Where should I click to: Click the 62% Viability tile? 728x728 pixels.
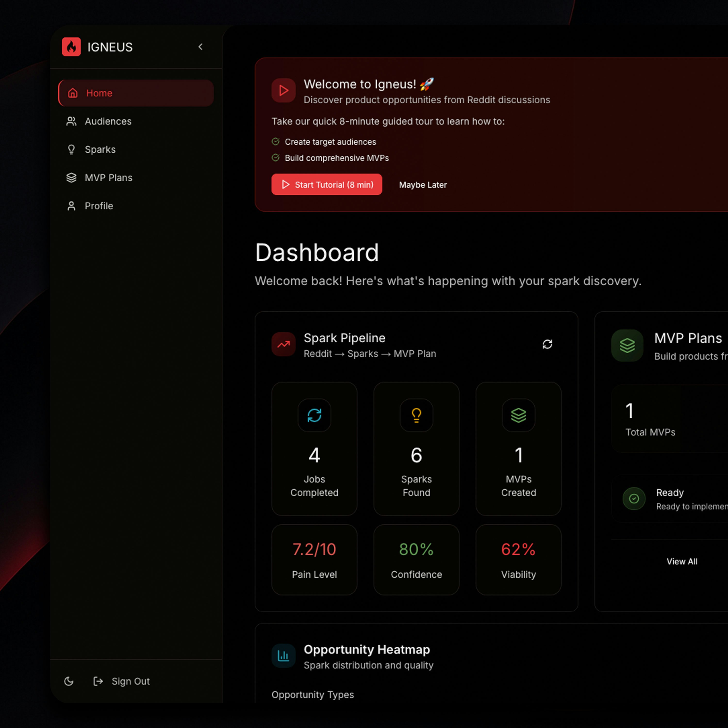519,560
